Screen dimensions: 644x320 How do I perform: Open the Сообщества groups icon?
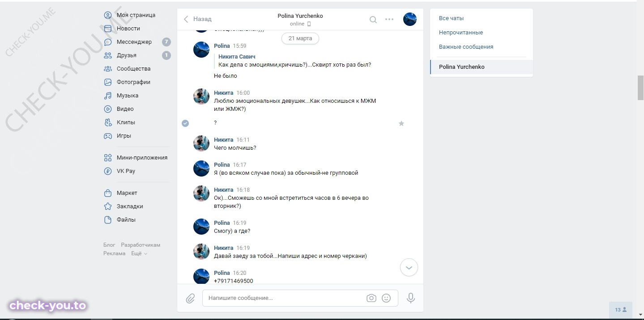click(108, 69)
